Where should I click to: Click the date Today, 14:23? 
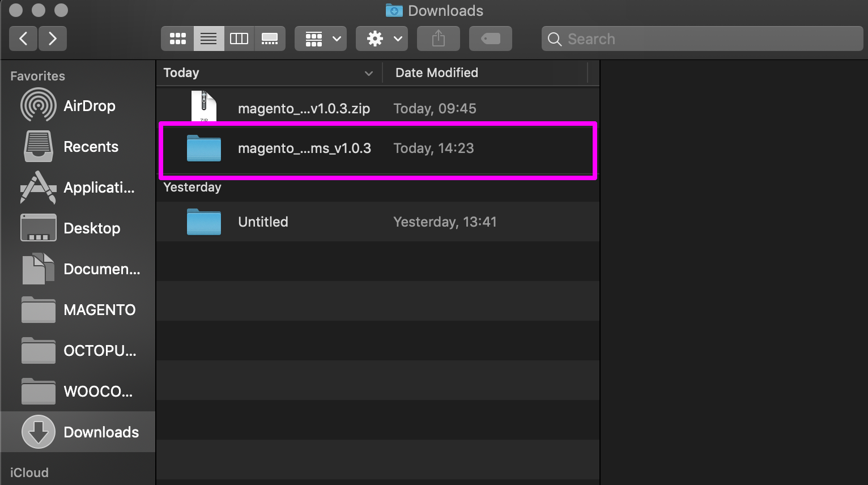(433, 148)
